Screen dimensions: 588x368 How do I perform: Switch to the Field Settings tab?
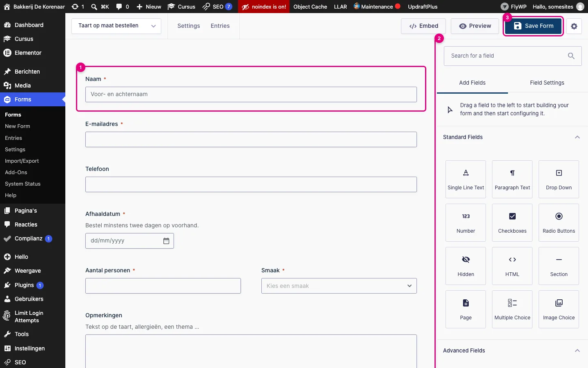[547, 83]
